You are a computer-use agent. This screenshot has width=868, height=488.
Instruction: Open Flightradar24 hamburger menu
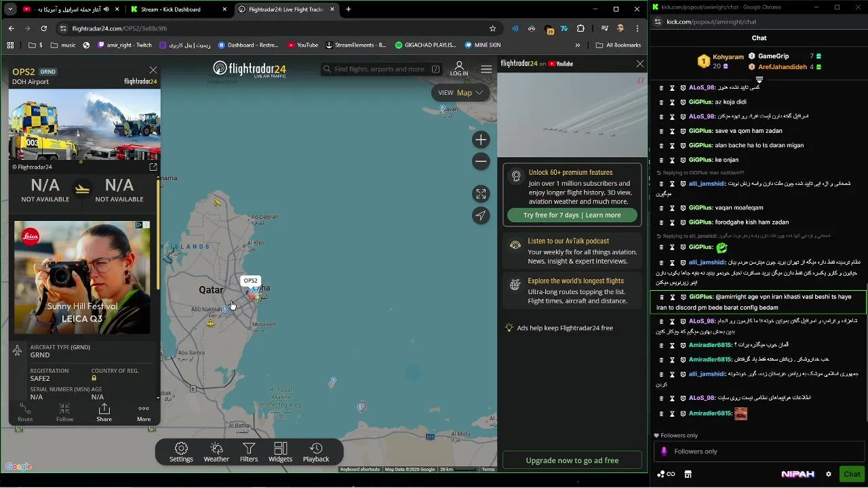pos(486,69)
